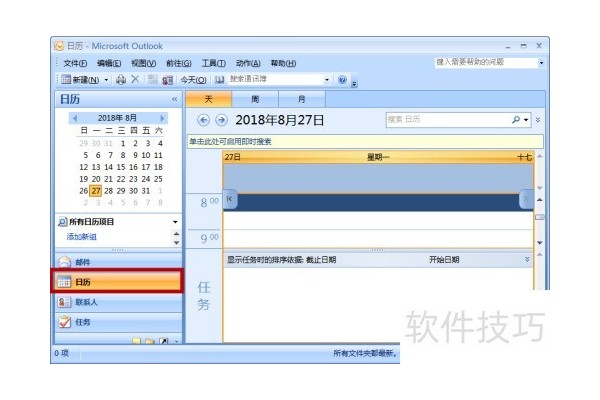This screenshot has height=400, width=600.
Task: Switch to the 周 view tab
Action: point(255,100)
